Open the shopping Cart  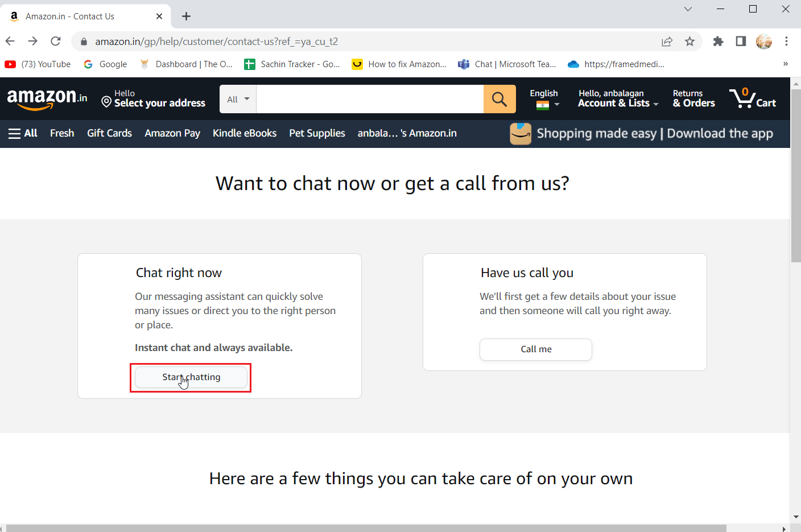pos(753,98)
